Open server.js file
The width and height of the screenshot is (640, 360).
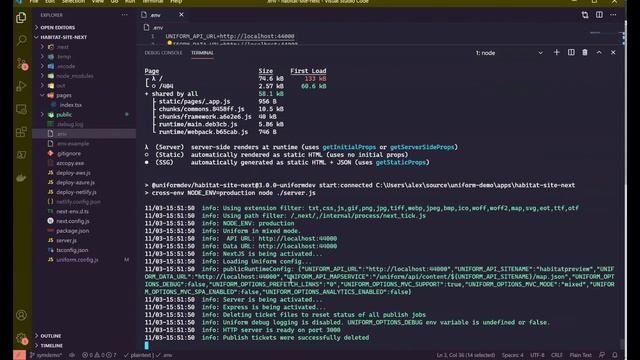click(66, 240)
